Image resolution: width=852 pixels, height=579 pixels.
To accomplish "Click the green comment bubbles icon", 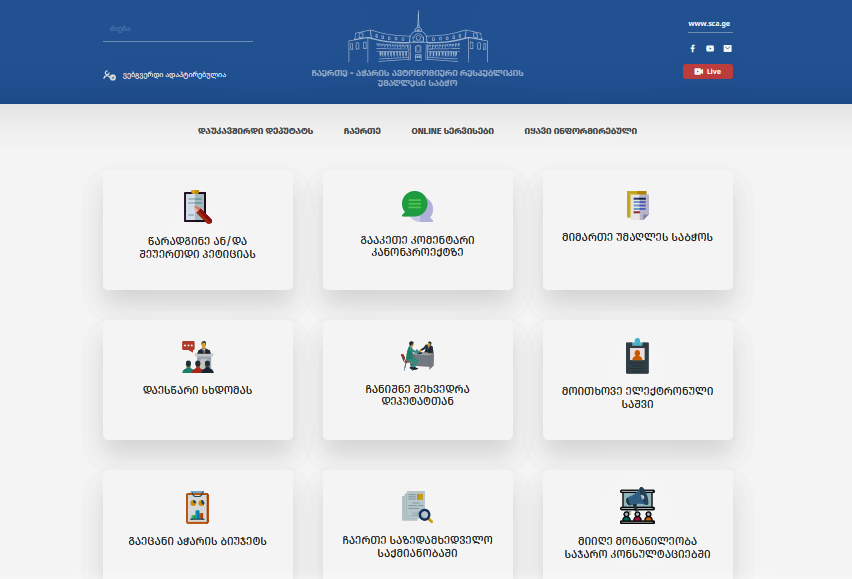I will 417,206.
